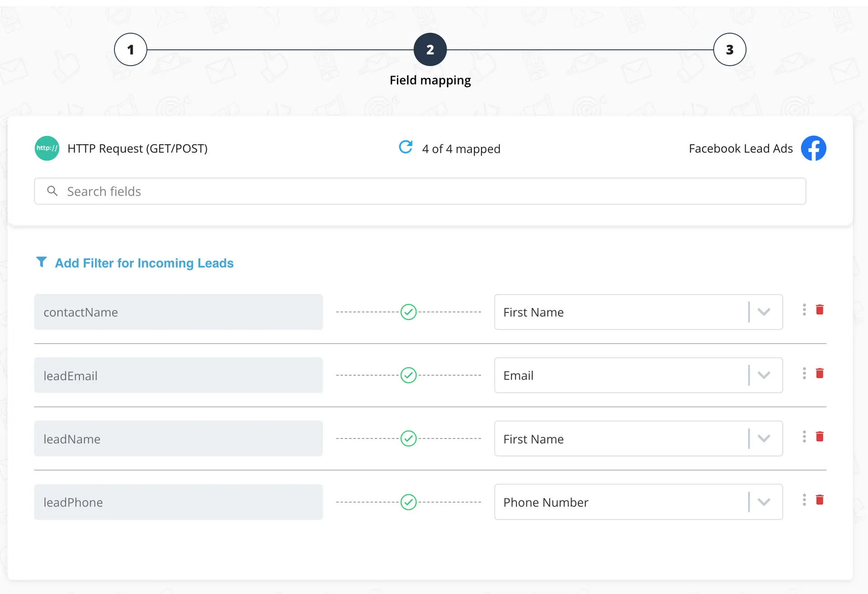The width and height of the screenshot is (868, 594).
Task: Click the Facebook Lead Ads logo
Action: click(813, 148)
